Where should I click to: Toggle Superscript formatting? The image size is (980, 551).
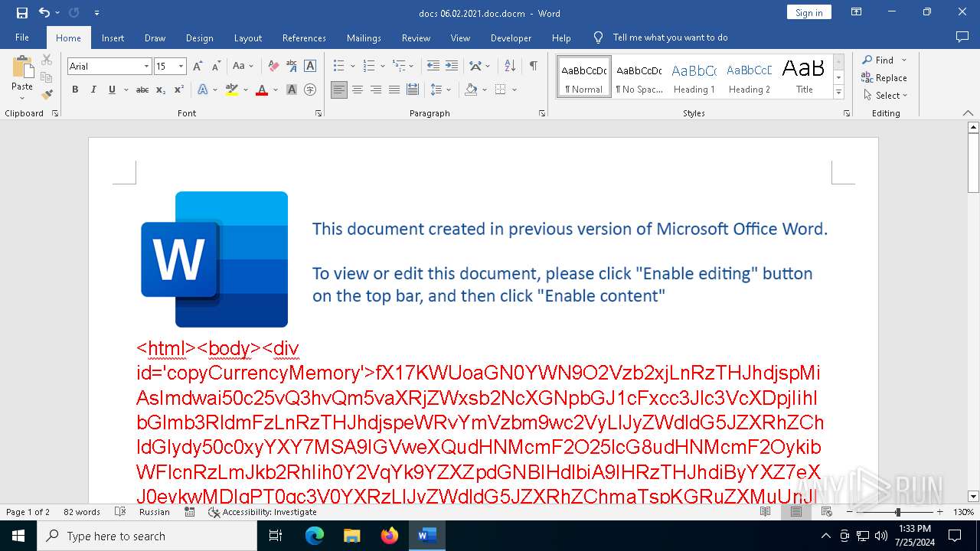click(179, 90)
